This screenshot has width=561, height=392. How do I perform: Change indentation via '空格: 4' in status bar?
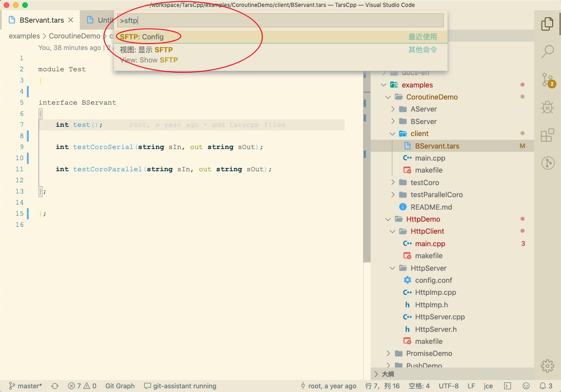[418, 386]
